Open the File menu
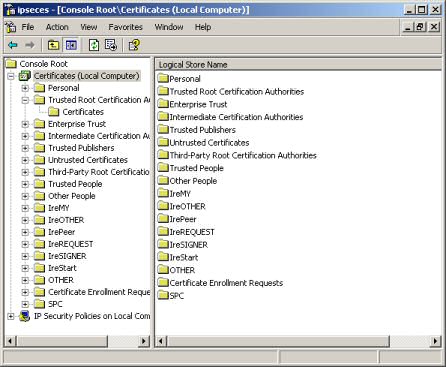The image size is (446, 367). click(28, 27)
